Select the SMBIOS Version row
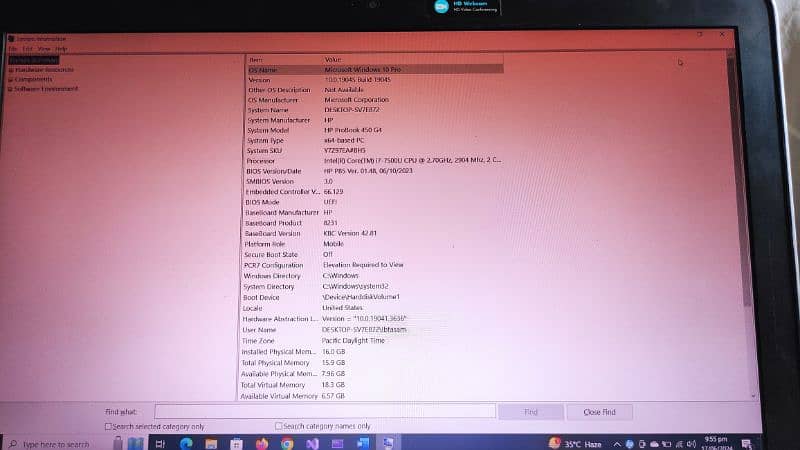Screen dimensions: 800x450 point(375,181)
